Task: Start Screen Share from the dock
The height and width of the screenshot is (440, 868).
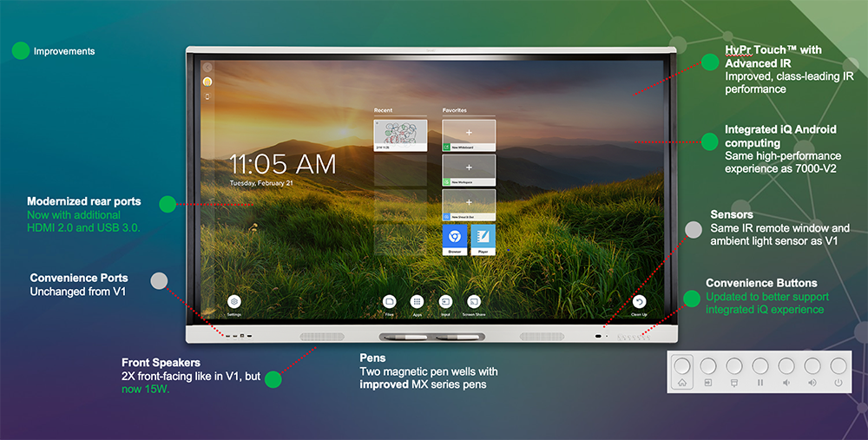Action: [473, 301]
